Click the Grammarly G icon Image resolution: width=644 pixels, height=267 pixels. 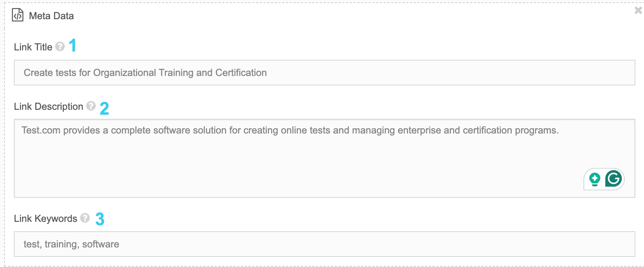(x=614, y=179)
